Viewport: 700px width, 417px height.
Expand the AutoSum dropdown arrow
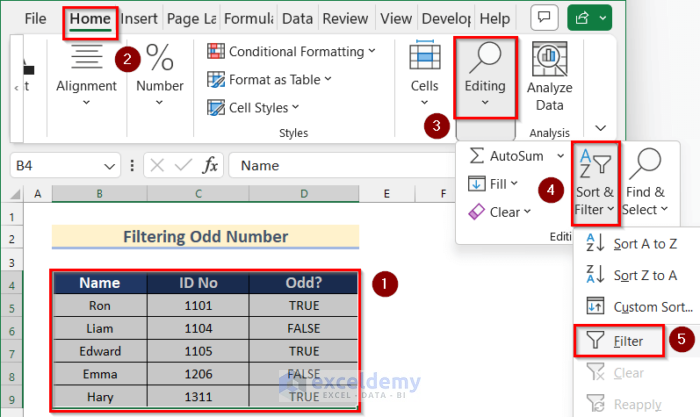560,156
